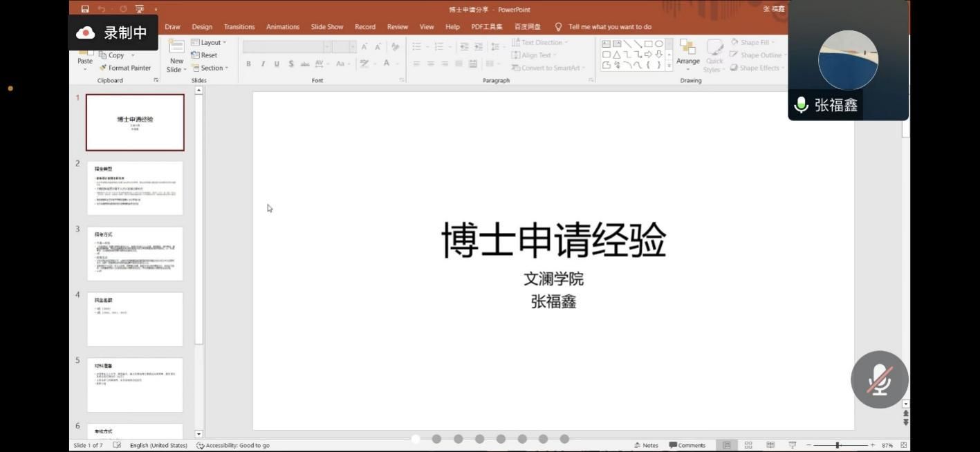
Task: Start slideshow from beginning Quick Access icon
Action: click(x=140, y=9)
